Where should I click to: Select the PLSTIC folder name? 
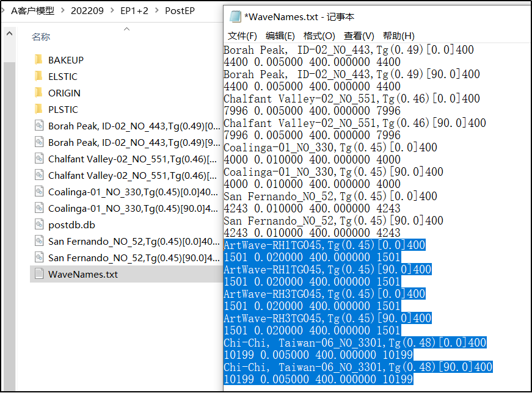[63, 109]
